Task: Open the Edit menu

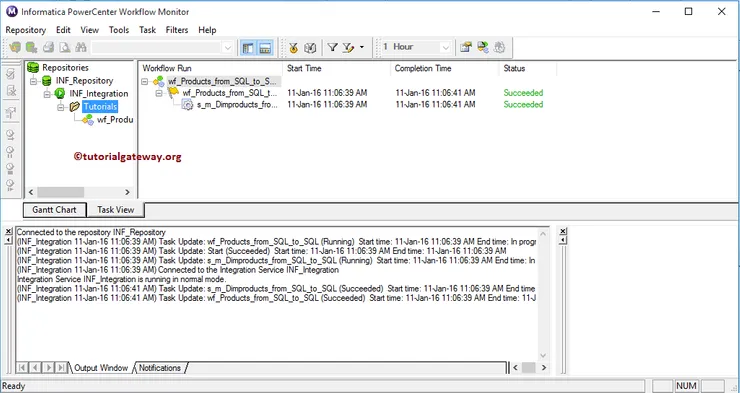Action: point(63,30)
